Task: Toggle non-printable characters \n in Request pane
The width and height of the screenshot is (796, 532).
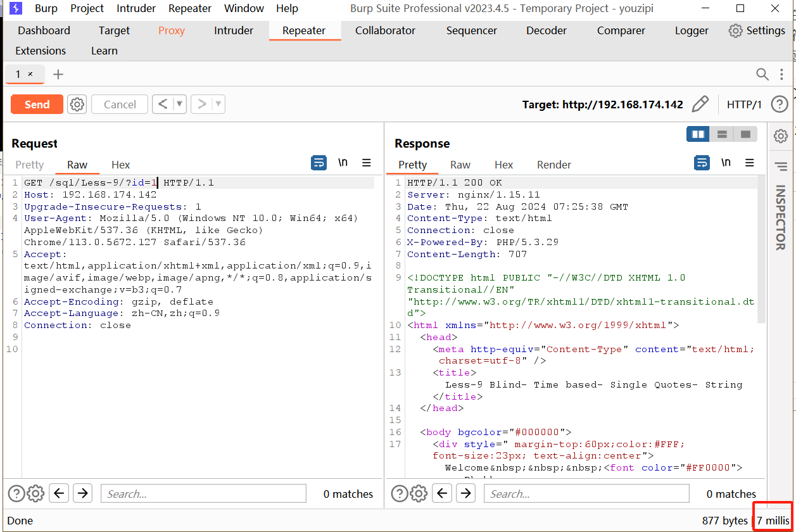Action: pos(343,163)
